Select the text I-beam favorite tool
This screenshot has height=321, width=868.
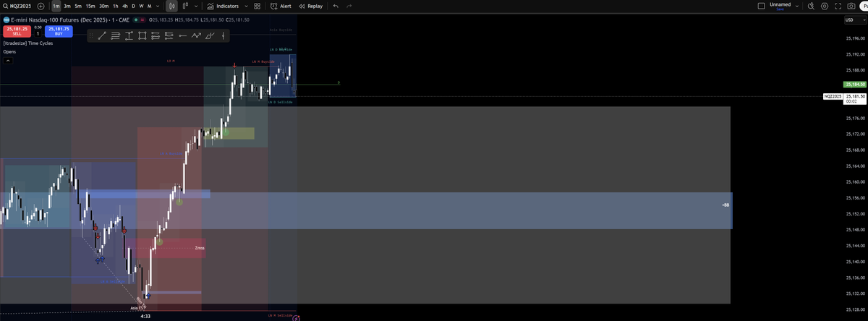(129, 35)
